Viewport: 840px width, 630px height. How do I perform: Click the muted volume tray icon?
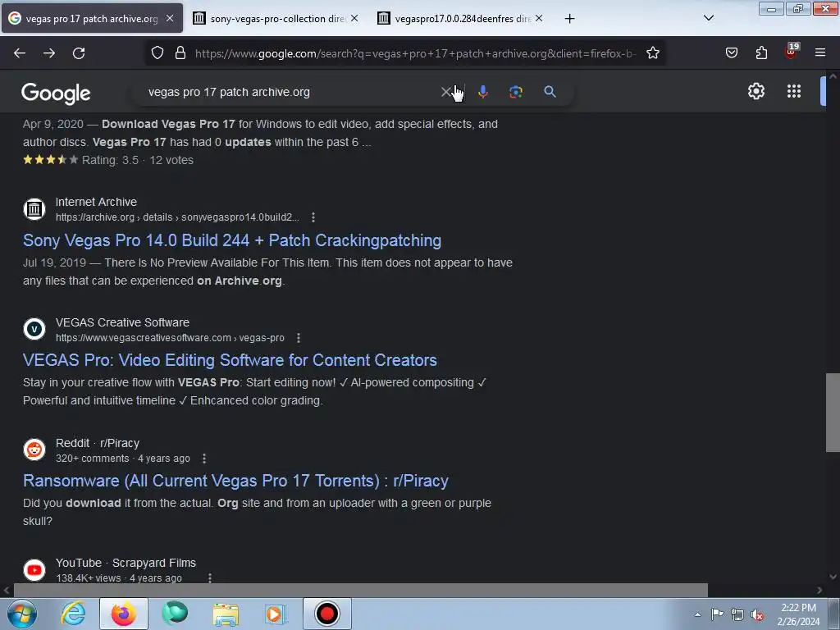pyautogui.click(x=757, y=614)
